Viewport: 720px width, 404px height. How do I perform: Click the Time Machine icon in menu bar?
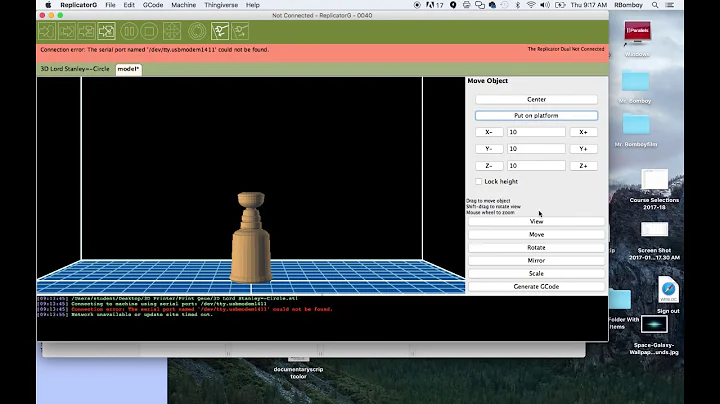point(504,5)
